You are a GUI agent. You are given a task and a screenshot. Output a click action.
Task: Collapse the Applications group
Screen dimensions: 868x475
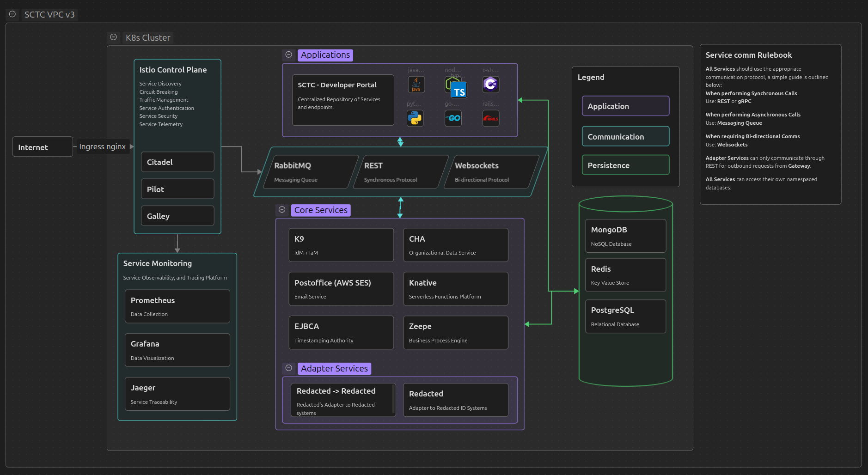click(289, 55)
